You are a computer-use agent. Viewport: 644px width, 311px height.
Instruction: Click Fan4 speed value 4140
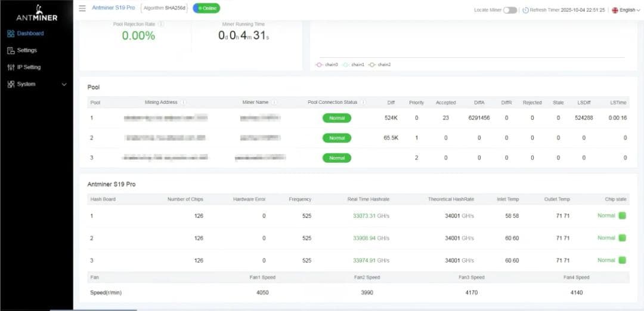coord(576,293)
